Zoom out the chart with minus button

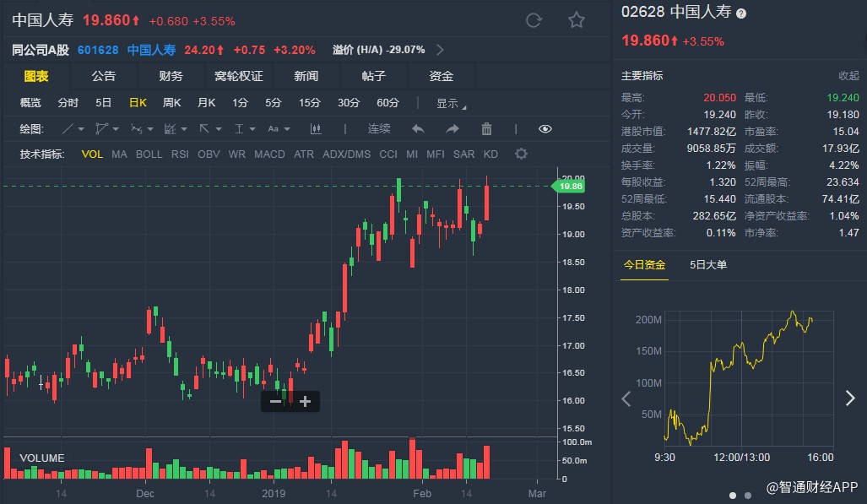(275, 402)
